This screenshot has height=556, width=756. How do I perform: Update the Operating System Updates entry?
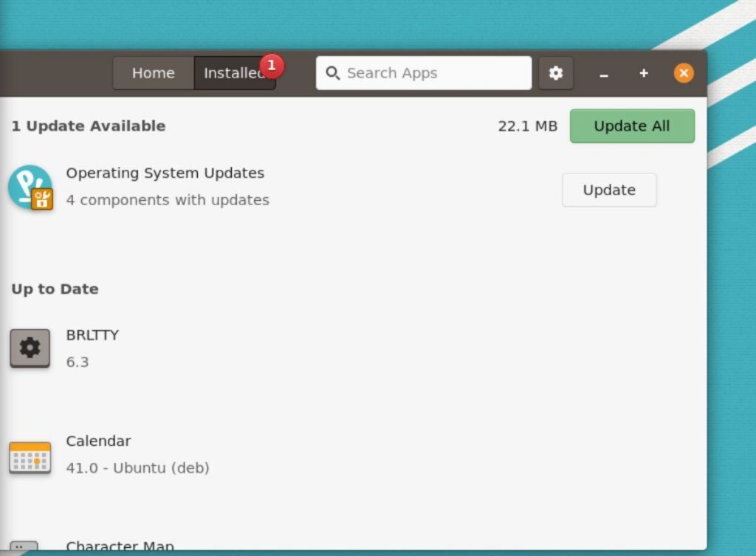[609, 189]
